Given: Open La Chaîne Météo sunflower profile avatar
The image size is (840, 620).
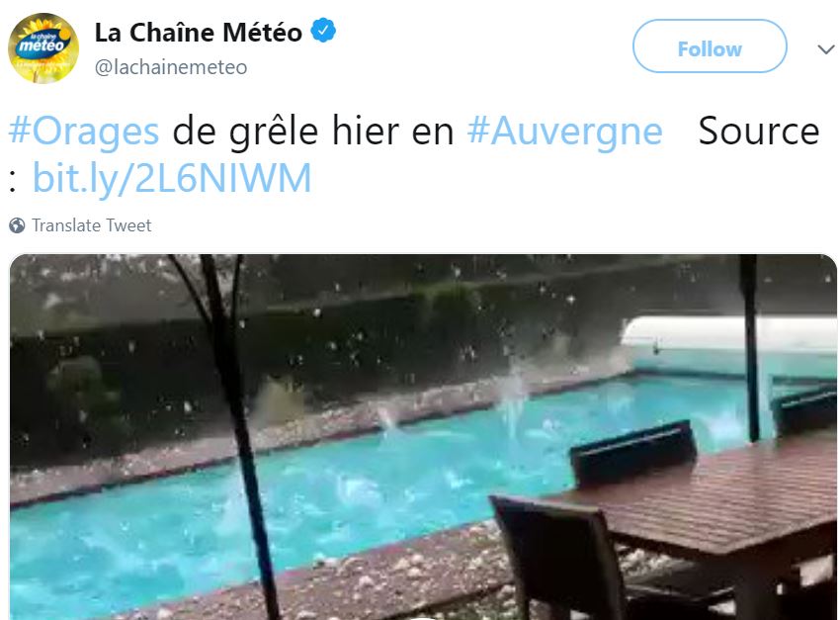Looking at the screenshot, I should (x=43, y=48).
